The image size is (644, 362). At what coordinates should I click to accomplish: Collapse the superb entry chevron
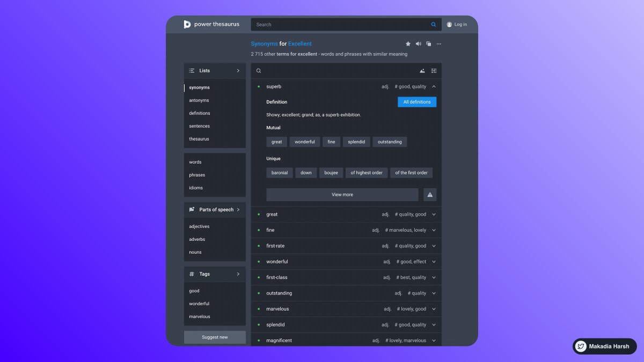pos(434,86)
